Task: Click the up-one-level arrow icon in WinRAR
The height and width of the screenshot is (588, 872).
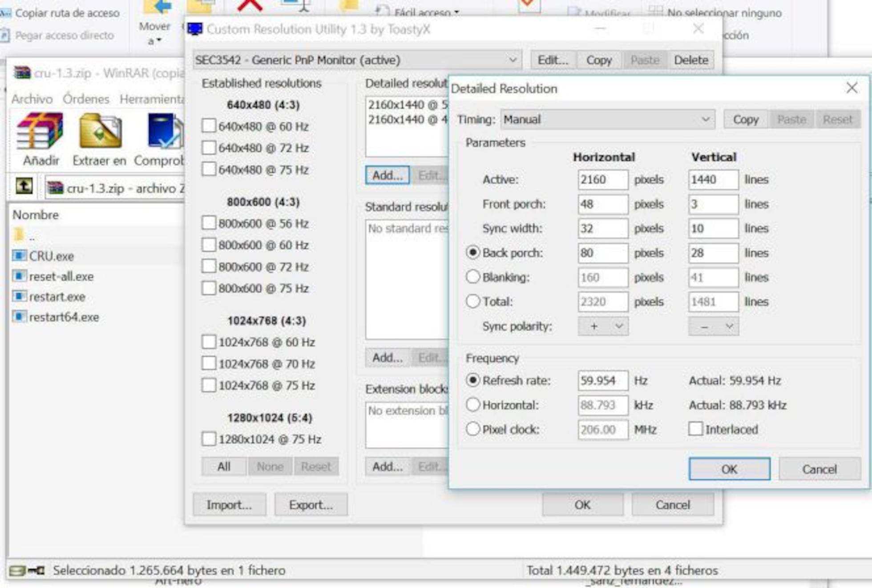Action: [24, 186]
